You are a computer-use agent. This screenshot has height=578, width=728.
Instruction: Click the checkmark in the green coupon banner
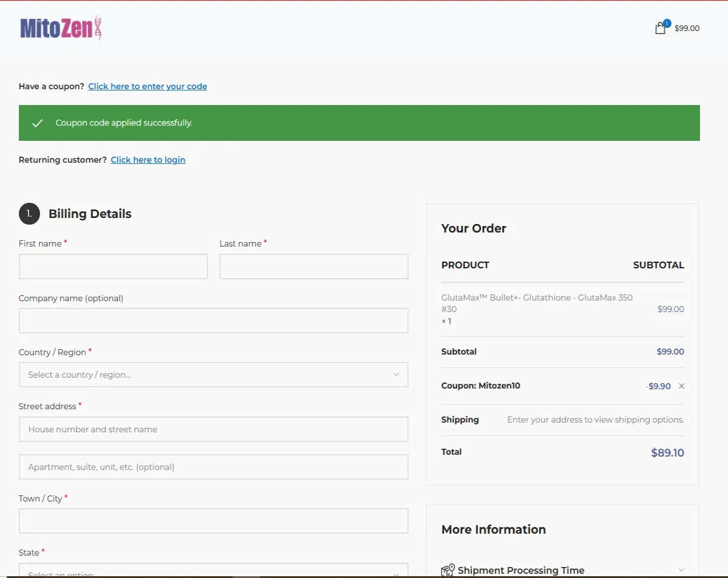pyautogui.click(x=37, y=122)
